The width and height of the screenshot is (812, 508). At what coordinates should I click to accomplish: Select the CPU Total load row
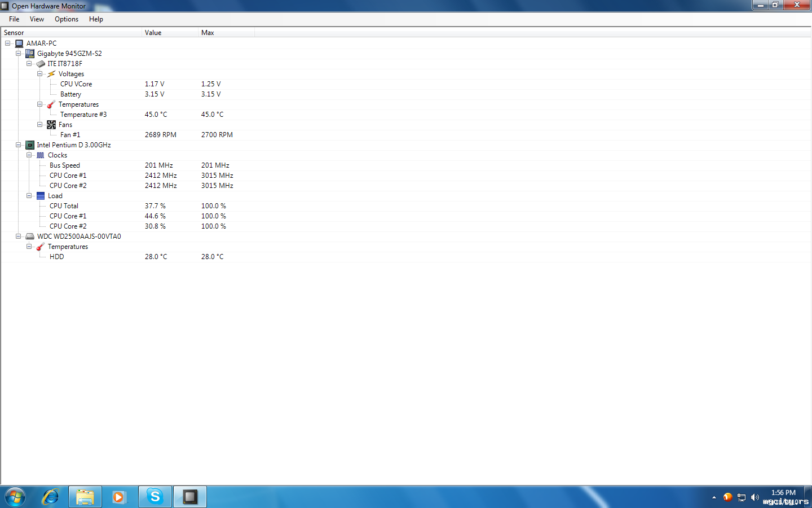click(406, 206)
